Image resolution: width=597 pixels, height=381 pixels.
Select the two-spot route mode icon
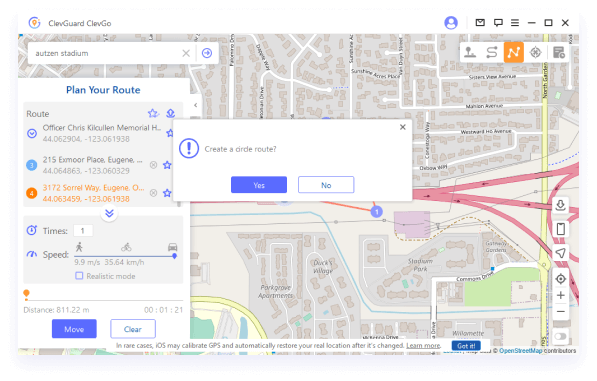(x=492, y=52)
